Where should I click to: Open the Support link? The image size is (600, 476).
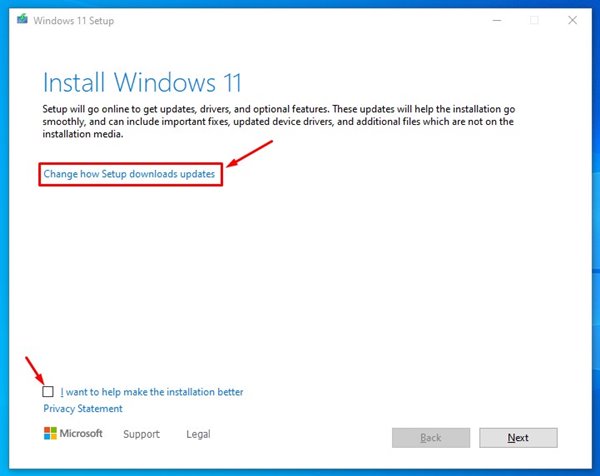(x=141, y=434)
